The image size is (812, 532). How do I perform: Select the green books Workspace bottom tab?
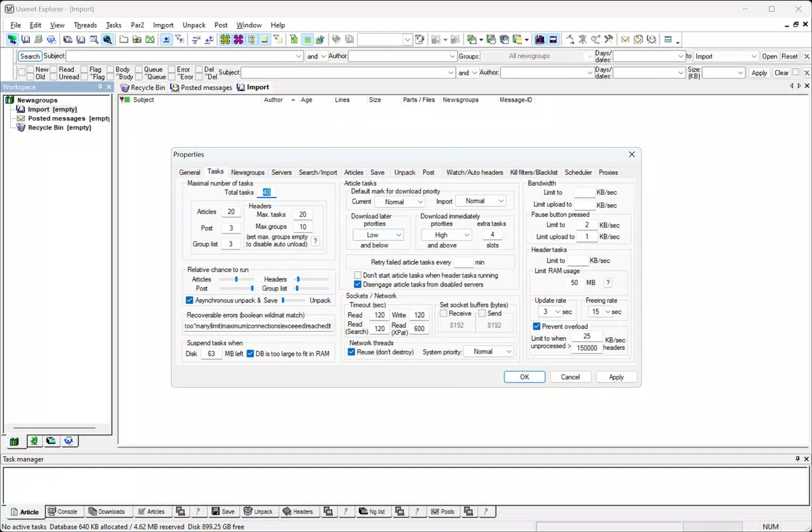click(x=14, y=441)
